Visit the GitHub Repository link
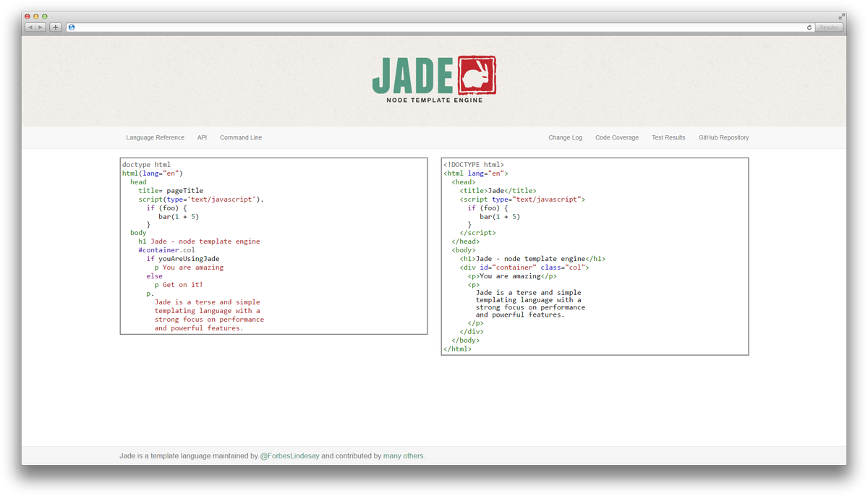 [723, 137]
